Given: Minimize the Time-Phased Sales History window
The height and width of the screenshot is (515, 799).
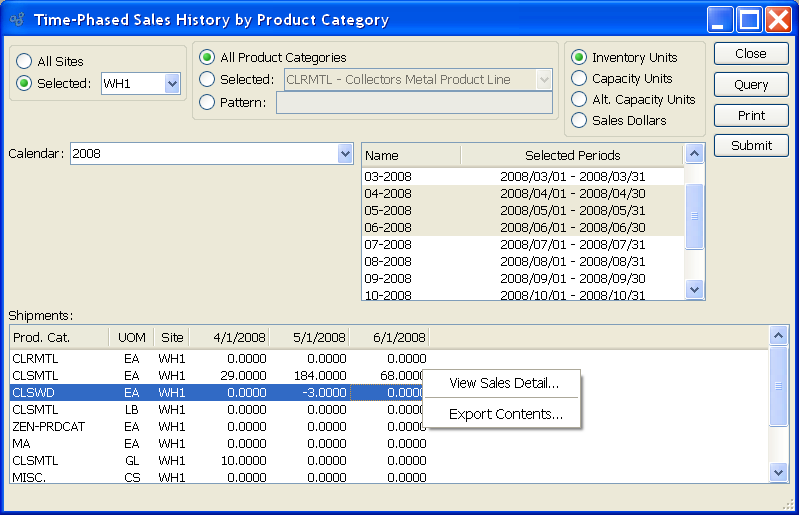Looking at the screenshot, I should point(721,19).
